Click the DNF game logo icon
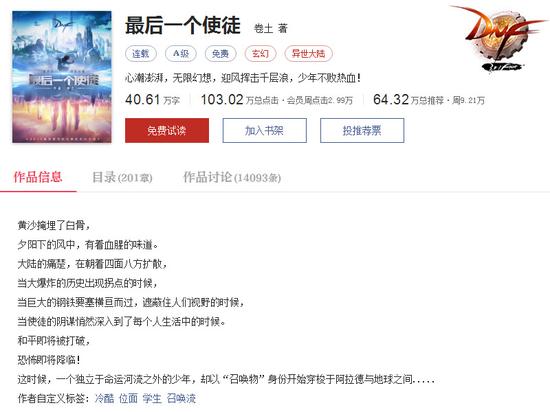 click(x=498, y=38)
